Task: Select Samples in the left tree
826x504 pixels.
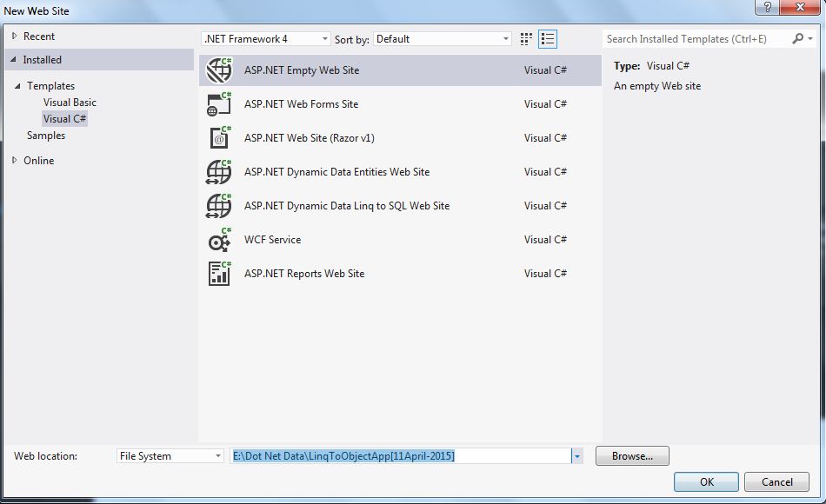Action: pyautogui.click(x=46, y=136)
